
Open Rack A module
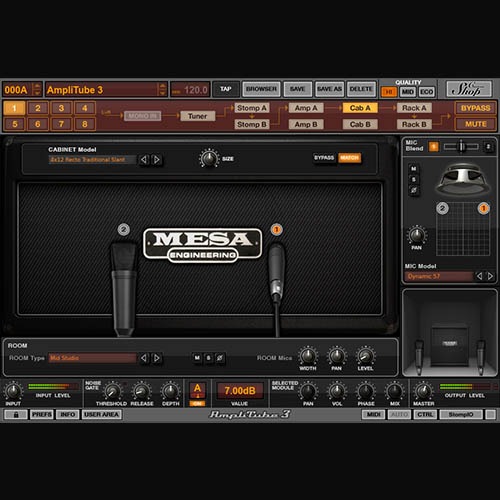pyautogui.click(x=414, y=108)
